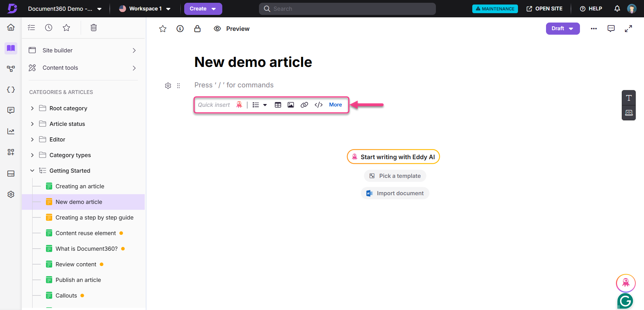The width and height of the screenshot is (644, 310).
Task: Open the comments panel icon
Action: tap(611, 28)
